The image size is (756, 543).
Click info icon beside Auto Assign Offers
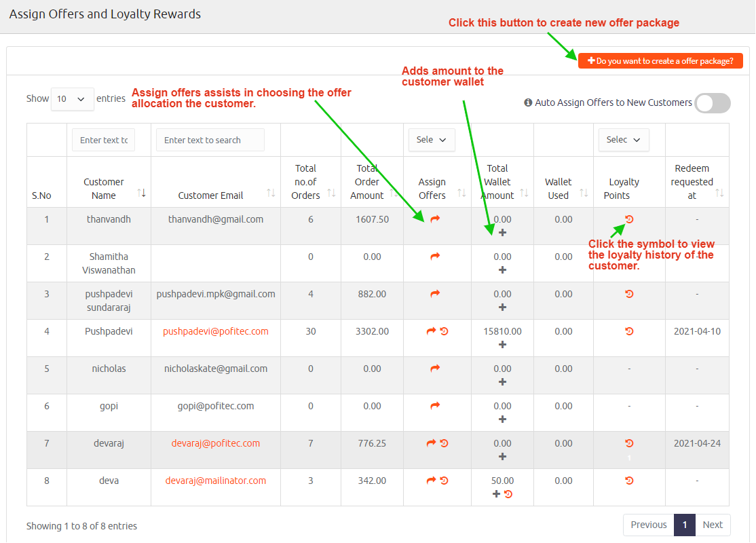pyautogui.click(x=528, y=102)
